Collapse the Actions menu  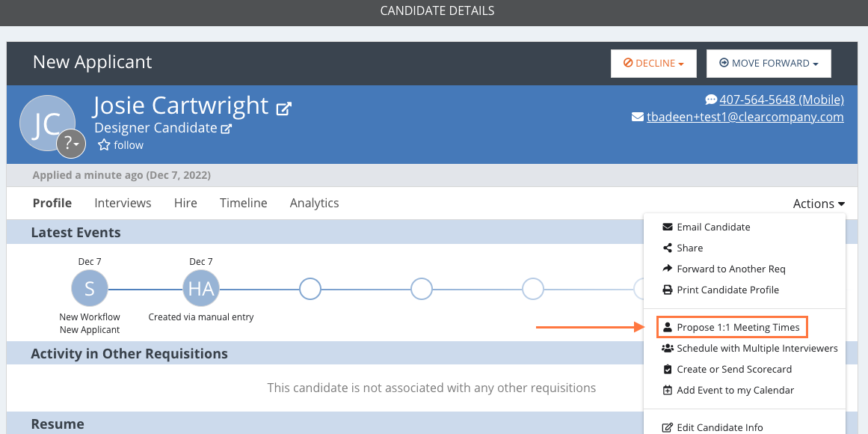[x=819, y=204]
